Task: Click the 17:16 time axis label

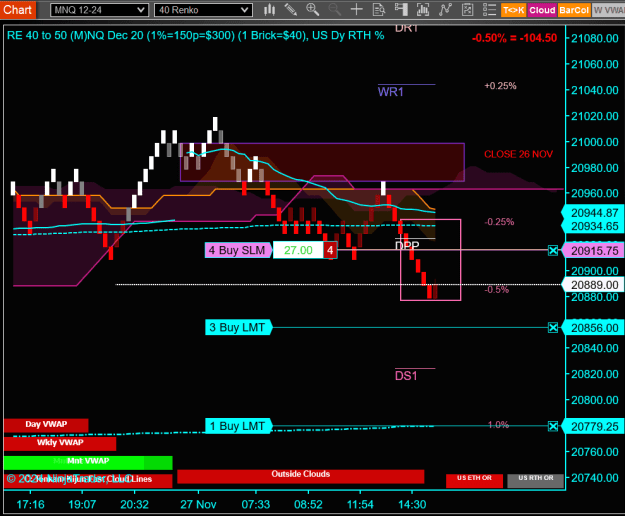Action: [30, 504]
